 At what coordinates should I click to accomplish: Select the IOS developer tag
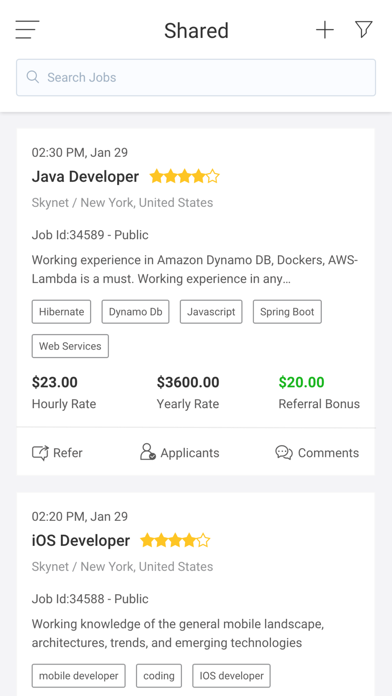pos(231,676)
